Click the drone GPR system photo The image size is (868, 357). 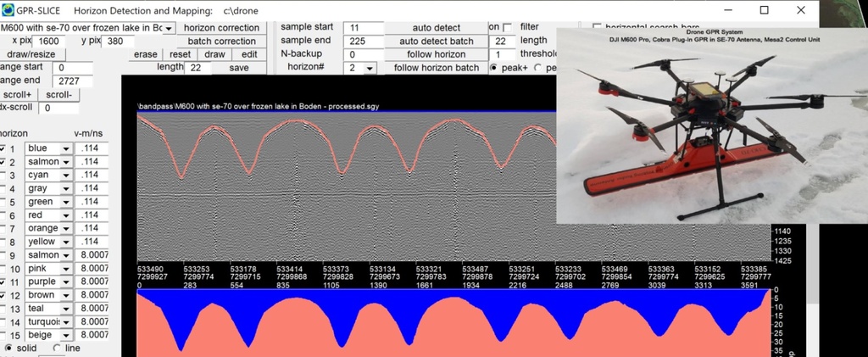(712, 126)
